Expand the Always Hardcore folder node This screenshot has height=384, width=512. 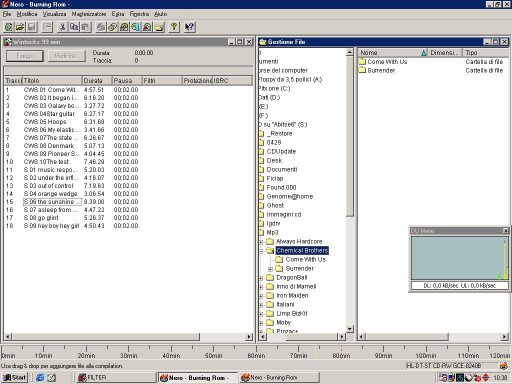[x=261, y=242]
